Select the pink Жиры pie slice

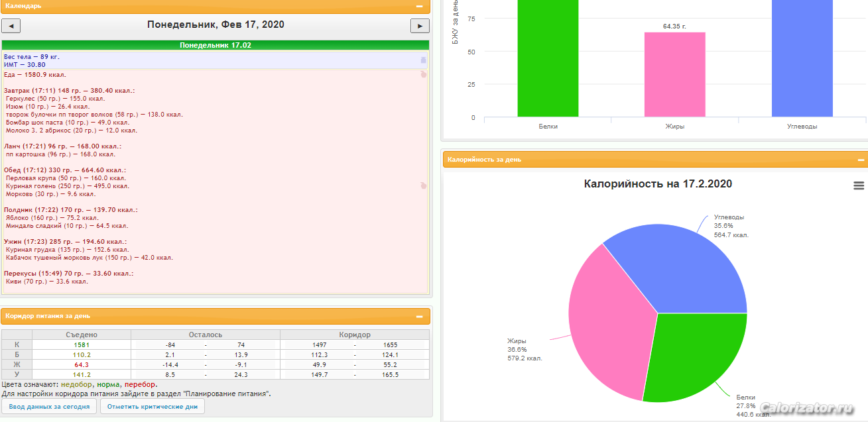[x=607, y=318]
